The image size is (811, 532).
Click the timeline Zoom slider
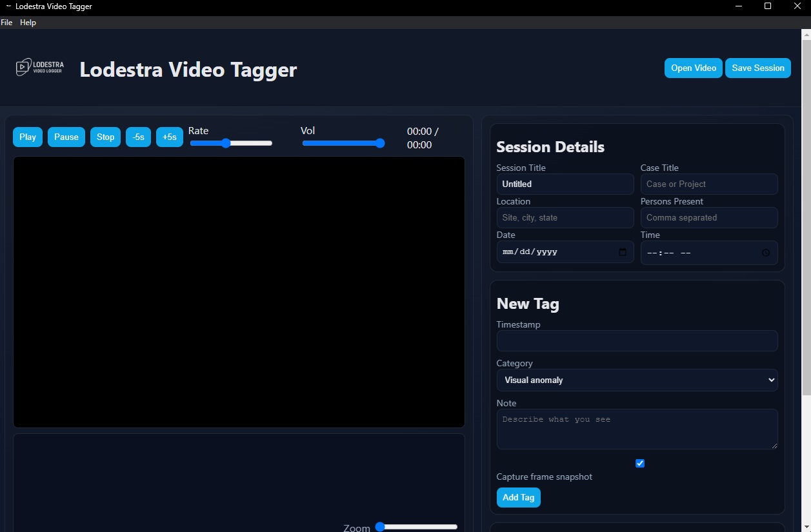click(417, 527)
